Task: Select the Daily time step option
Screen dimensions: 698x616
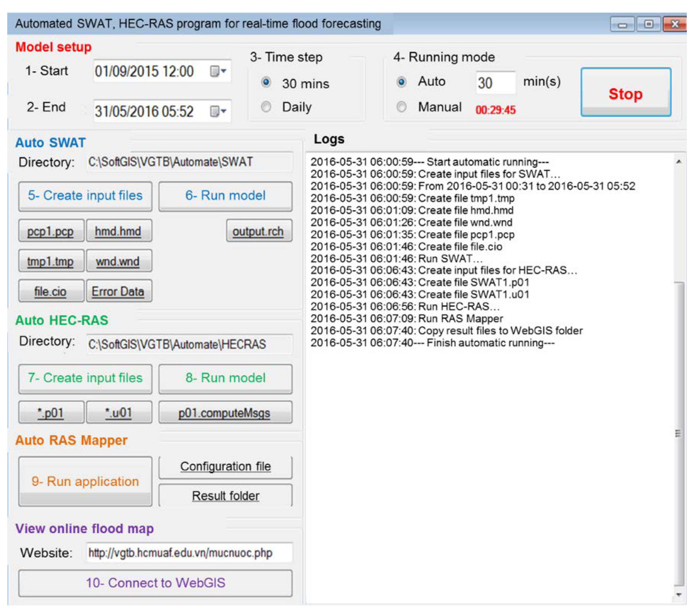Action: pyautogui.click(x=266, y=107)
